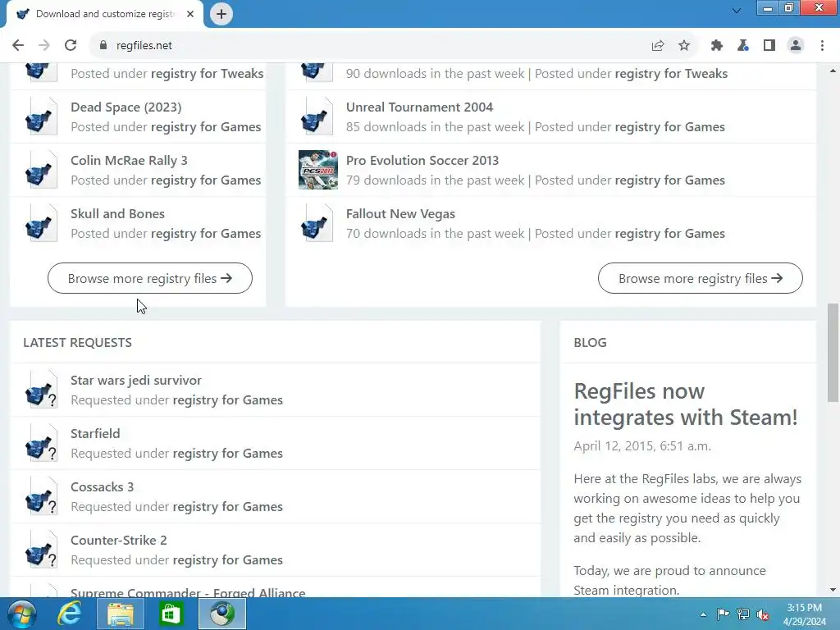The height and width of the screenshot is (630, 840).
Task: Click the browser forward arrow
Action: pyautogui.click(x=44, y=46)
